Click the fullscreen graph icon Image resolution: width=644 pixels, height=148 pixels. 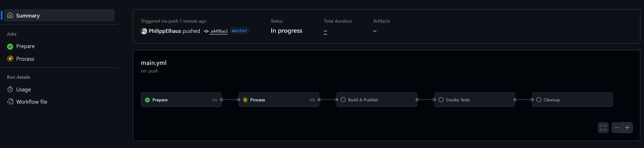pos(603,128)
